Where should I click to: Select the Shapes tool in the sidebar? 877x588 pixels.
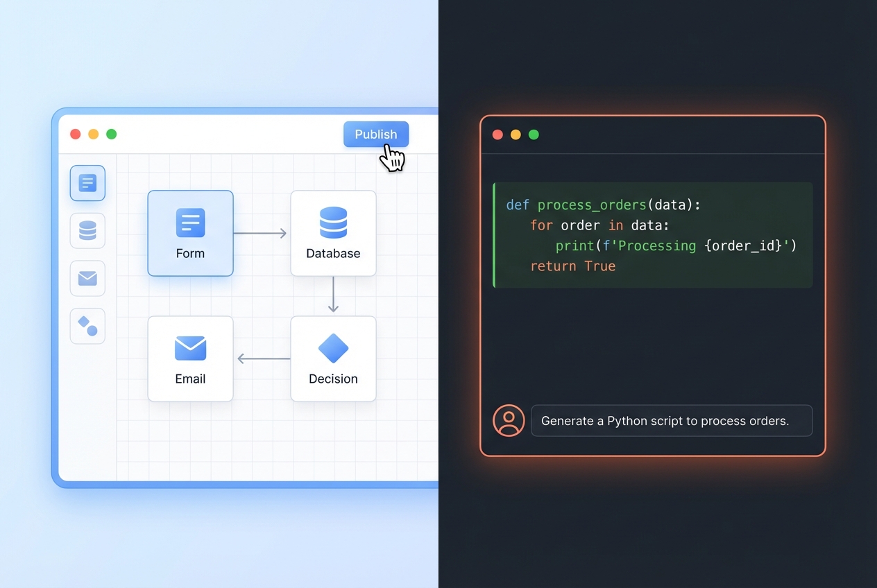(x=87, y=326)
